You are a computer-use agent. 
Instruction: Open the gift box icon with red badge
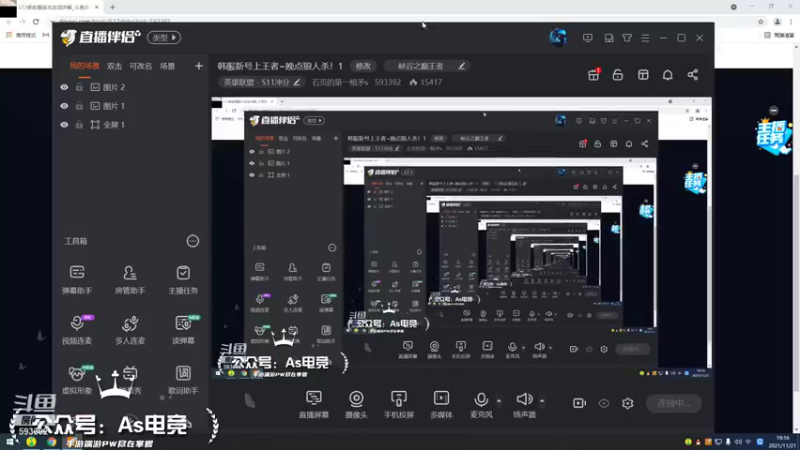click(x=593, y=75)
